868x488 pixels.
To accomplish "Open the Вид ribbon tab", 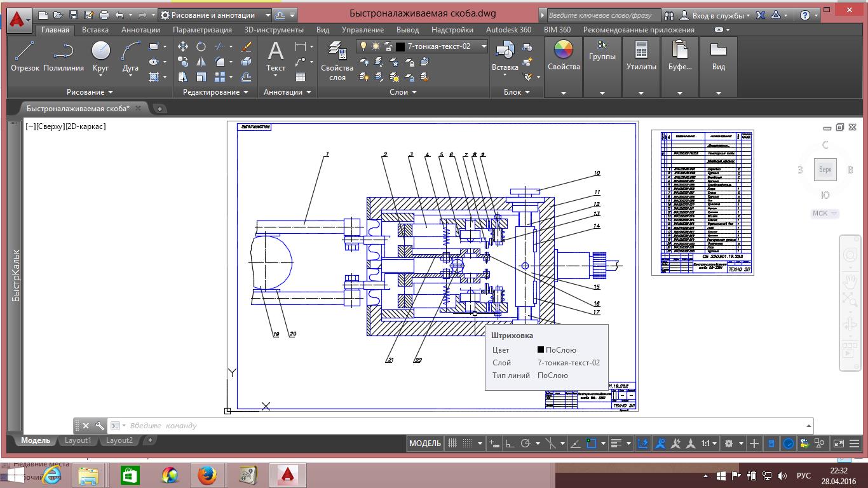I will pyautogui.click(x=323, y=30).
